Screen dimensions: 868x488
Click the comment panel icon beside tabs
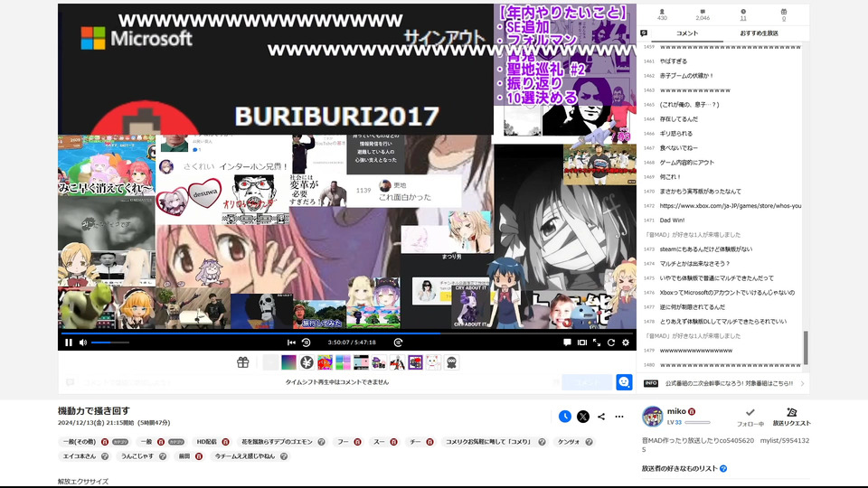[644, 33]
